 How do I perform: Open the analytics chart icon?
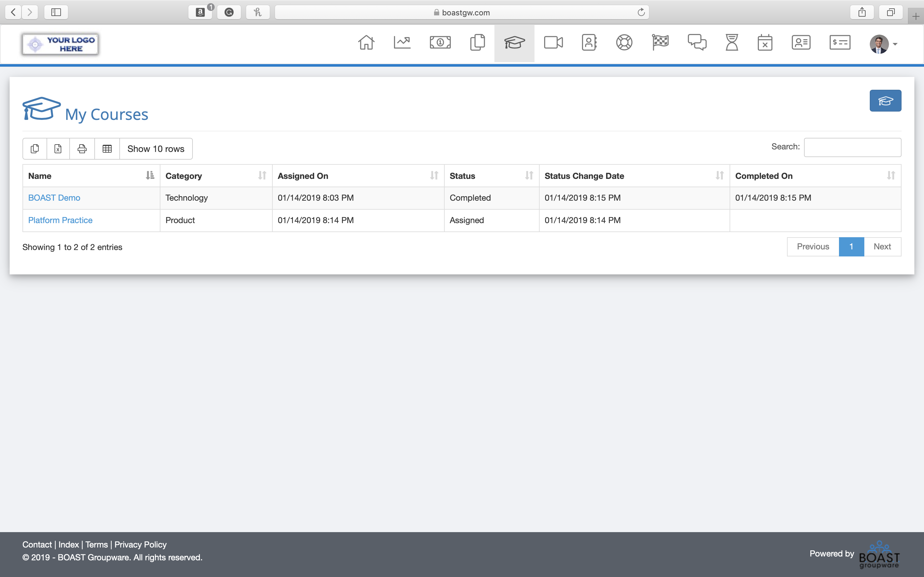click(402, 42)
